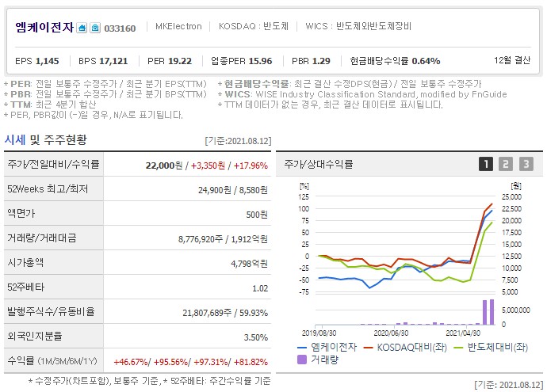Click the tallest purple volume bar
This screenshot has height=392, width=547.
click(492, 312)
